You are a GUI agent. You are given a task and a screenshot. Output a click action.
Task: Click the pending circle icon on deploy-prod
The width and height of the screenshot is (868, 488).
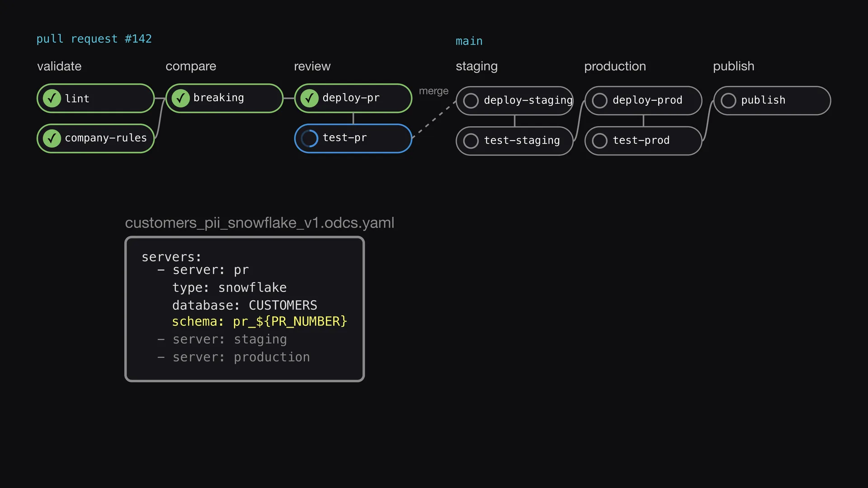coord(600,101)
